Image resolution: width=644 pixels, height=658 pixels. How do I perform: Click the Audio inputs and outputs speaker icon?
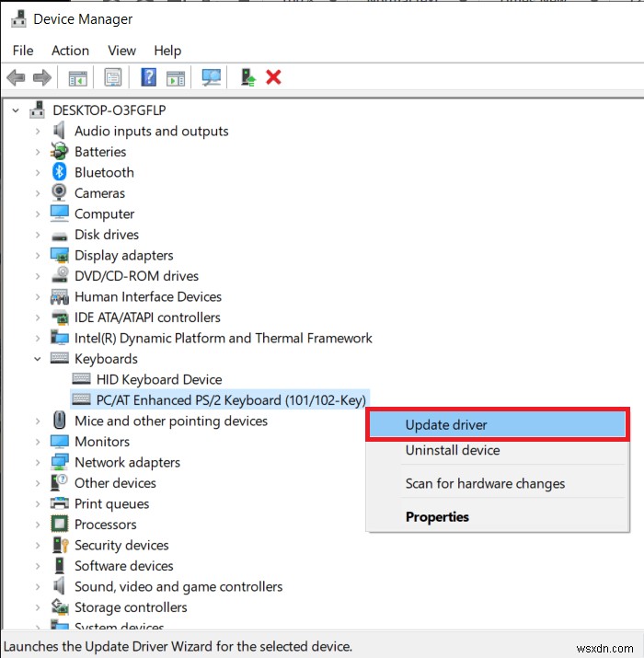59,131
